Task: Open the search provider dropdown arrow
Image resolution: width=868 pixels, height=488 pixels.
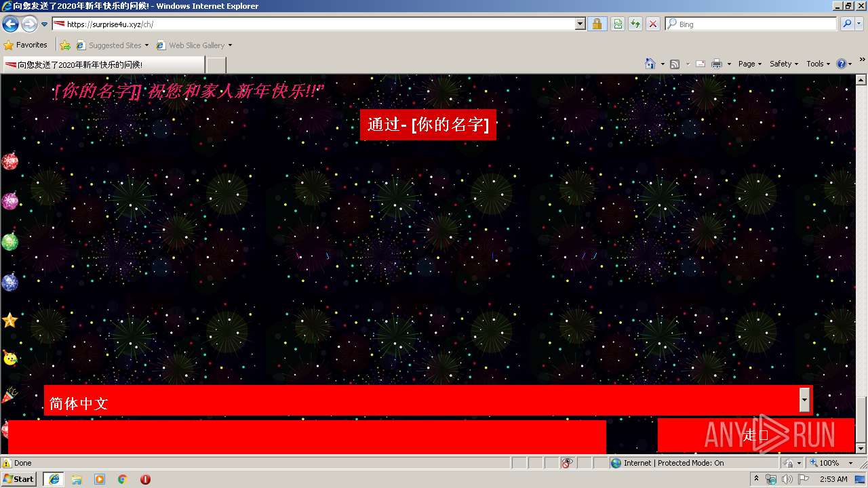Action: (860, 24)
